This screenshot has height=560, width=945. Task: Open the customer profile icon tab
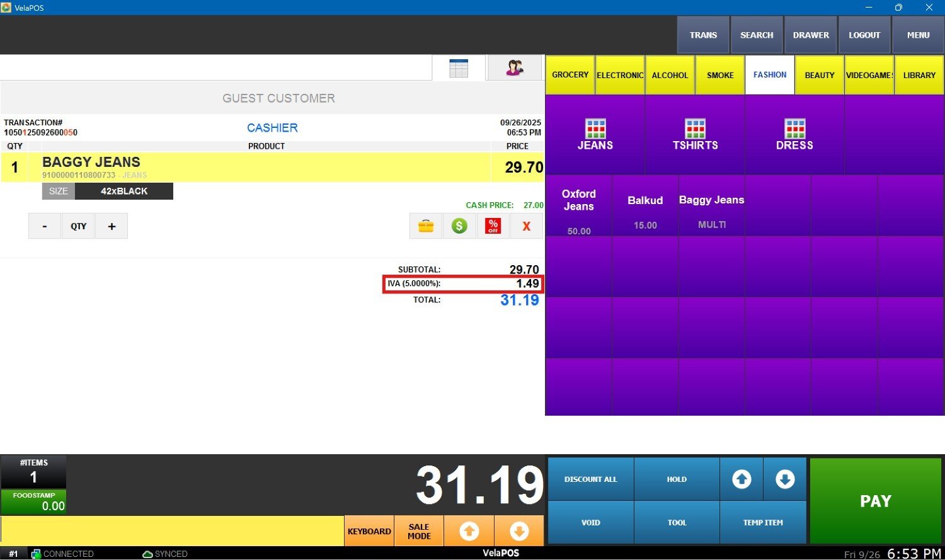[x=515, y=68]
